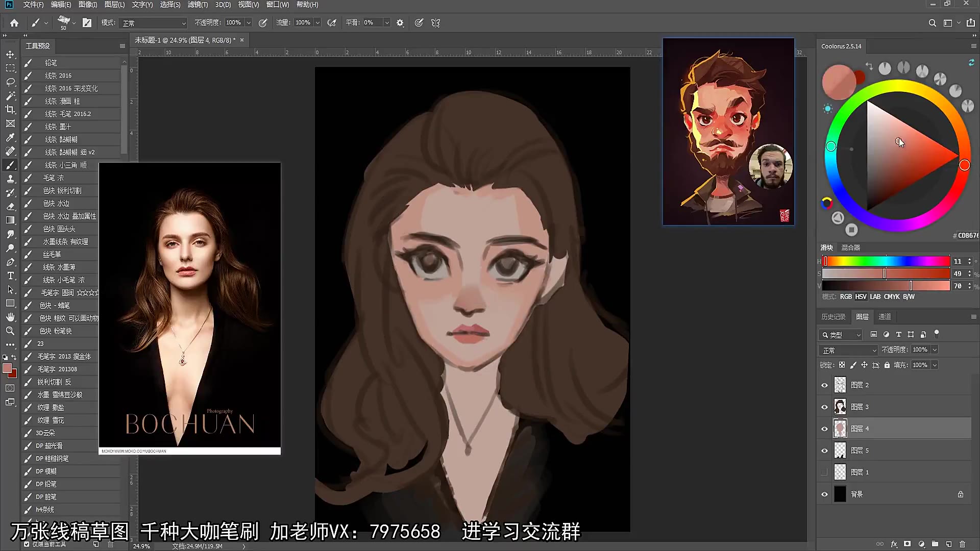Click the hue slider bar
This screenshot has height=551, width=980.
pyautogui.click(x=887, y=261)
